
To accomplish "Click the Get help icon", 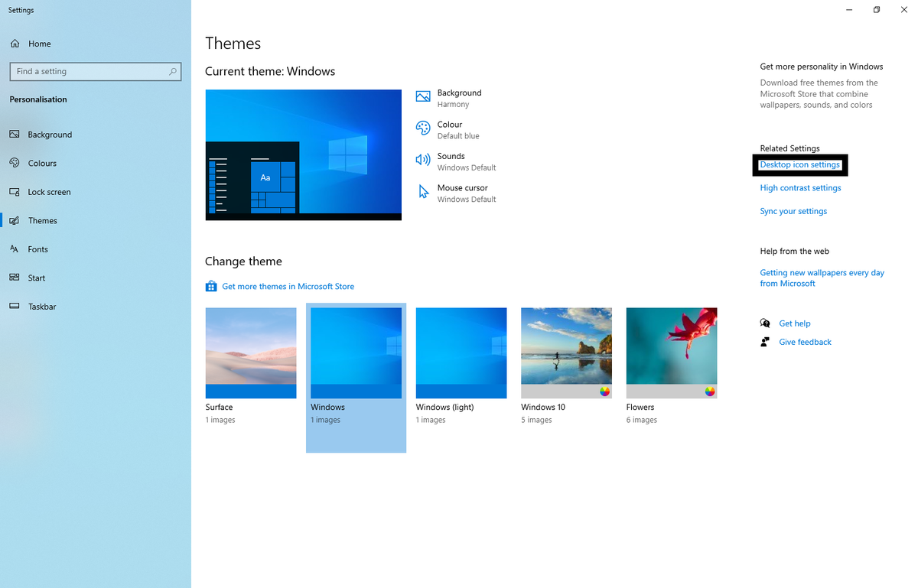I will tap(764, 323).
